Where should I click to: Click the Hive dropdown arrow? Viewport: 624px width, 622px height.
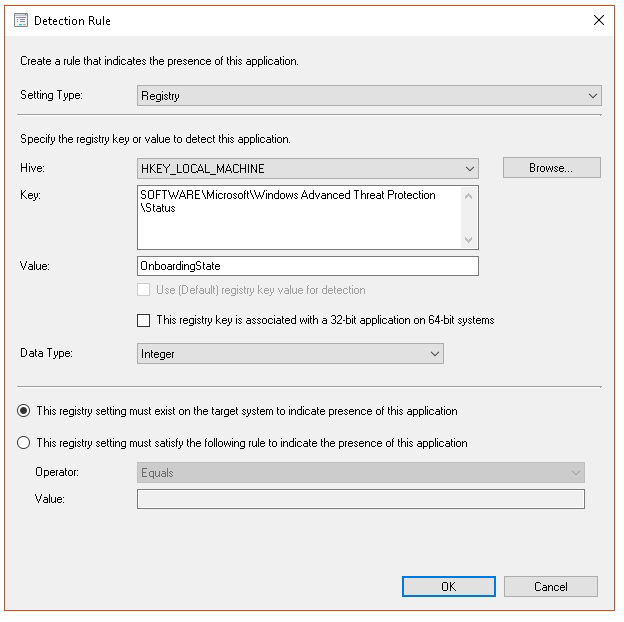click(469, 168)
